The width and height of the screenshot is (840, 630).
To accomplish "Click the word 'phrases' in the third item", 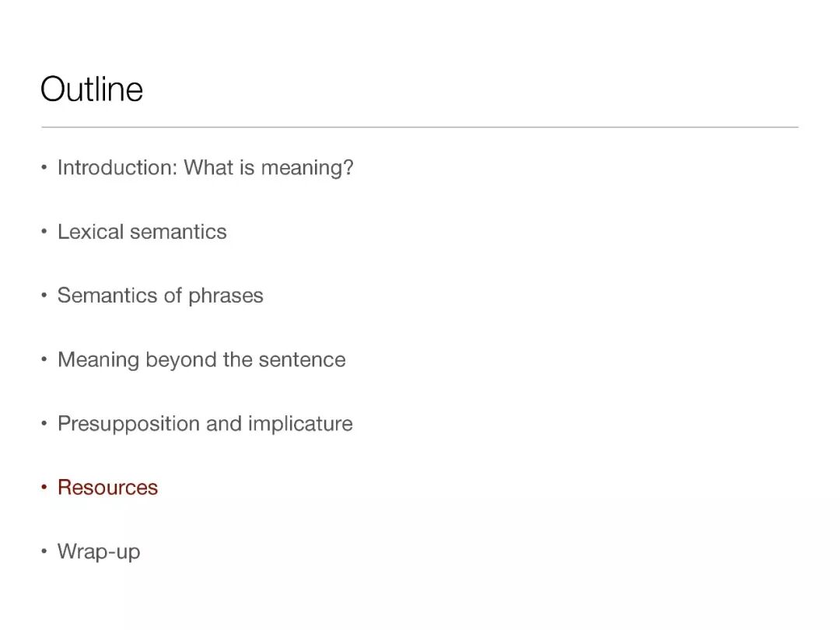I will [226, 296].
